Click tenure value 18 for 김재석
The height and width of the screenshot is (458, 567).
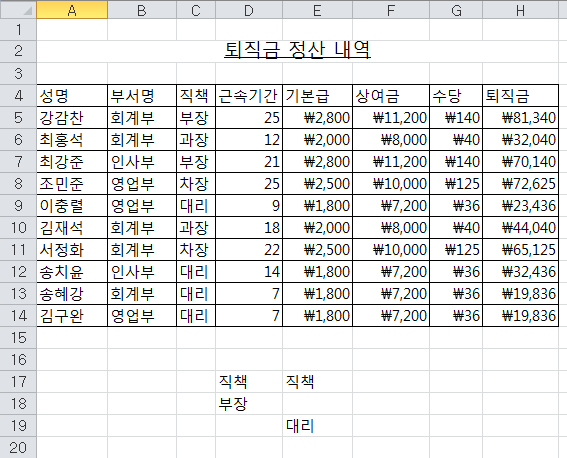(249, 228)
